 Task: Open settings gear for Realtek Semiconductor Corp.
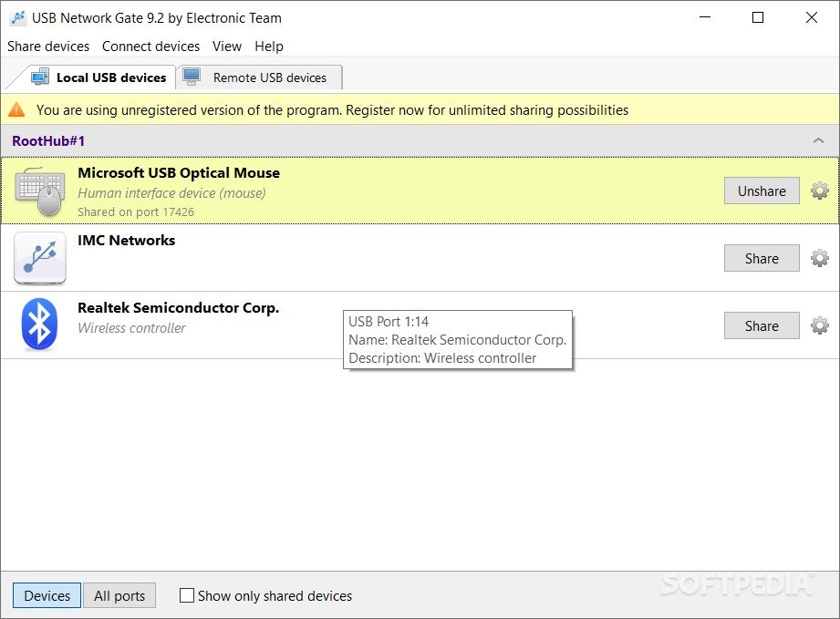820,325
